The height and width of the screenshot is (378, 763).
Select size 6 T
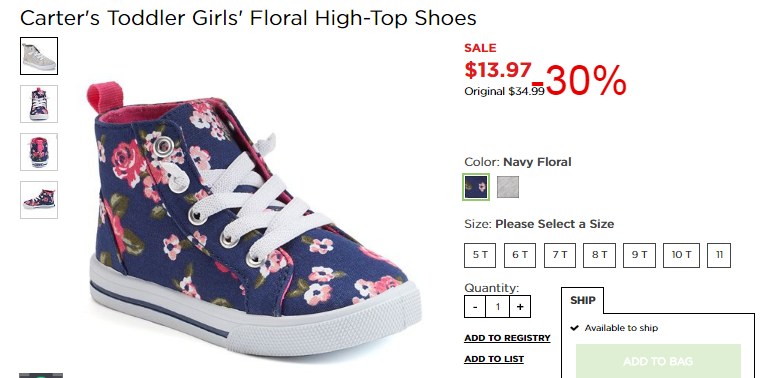(520, 255)
